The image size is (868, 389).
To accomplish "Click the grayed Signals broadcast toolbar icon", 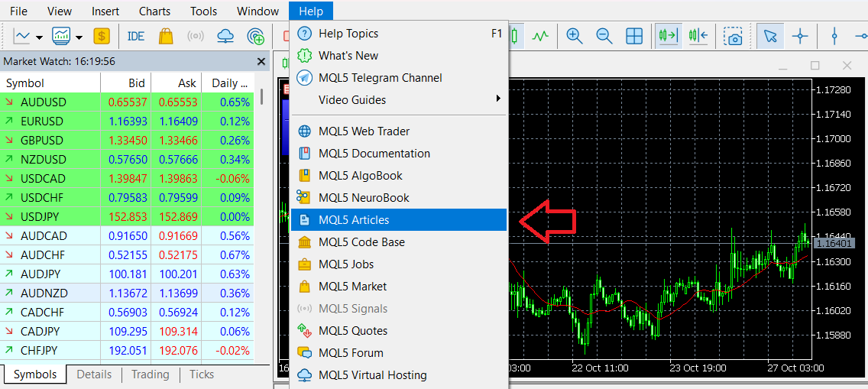I will [196, 37].
